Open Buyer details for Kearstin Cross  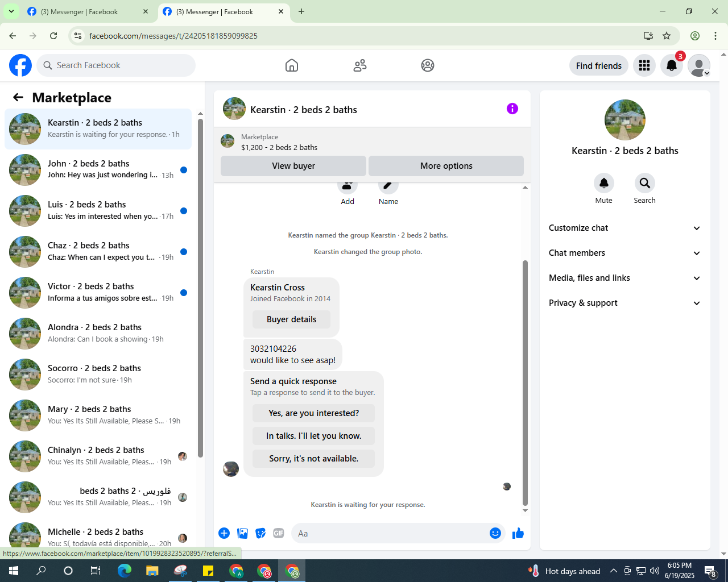click(291, 319)
